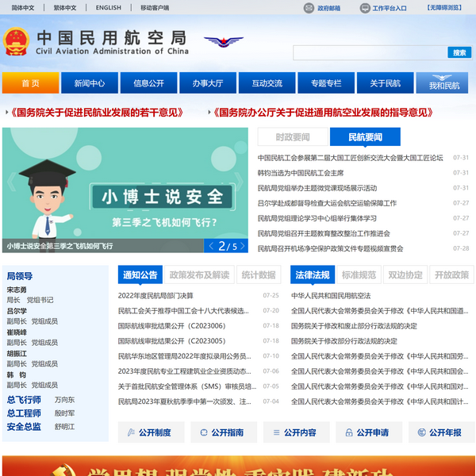Screen dimensions: 476x476
Task: Switch language to ENGLISH
Action: pyautogui.click(x=109, y=8)
